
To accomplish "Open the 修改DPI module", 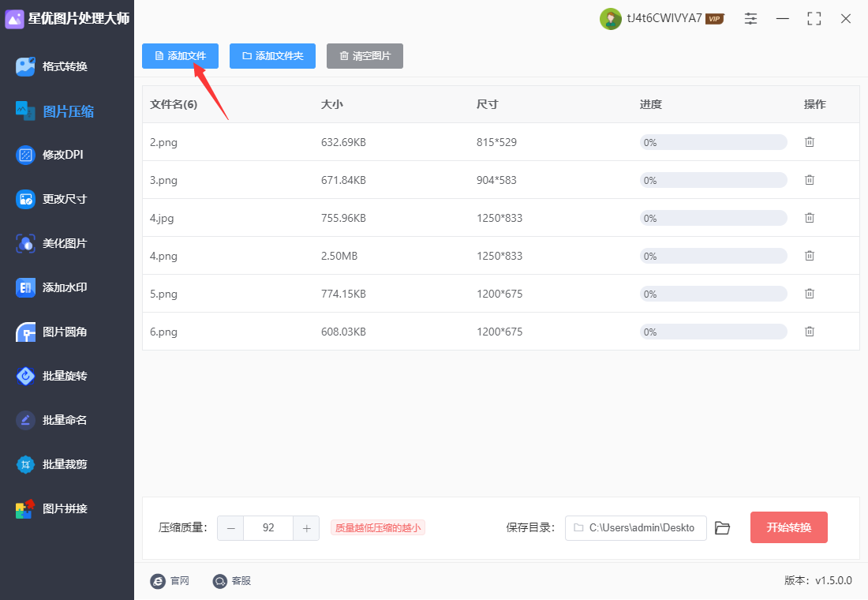I will click(x=49, y=155).
